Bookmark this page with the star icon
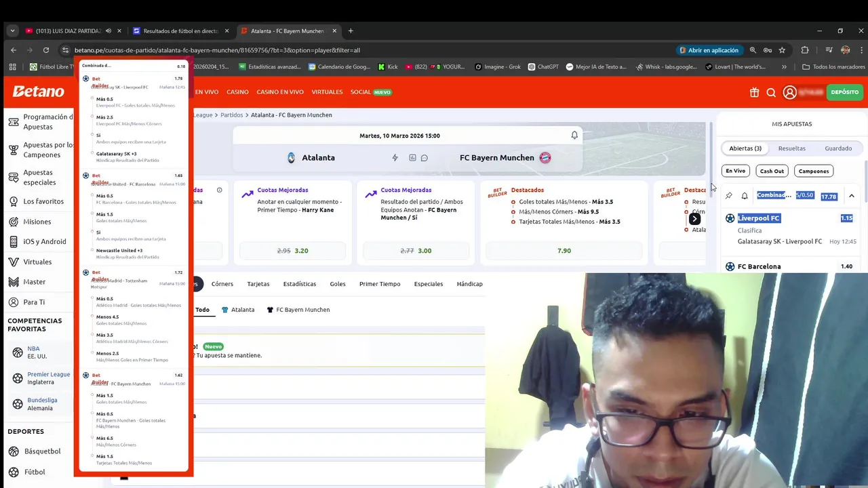Viewport: 868px width, 488px height. point(782,50)
